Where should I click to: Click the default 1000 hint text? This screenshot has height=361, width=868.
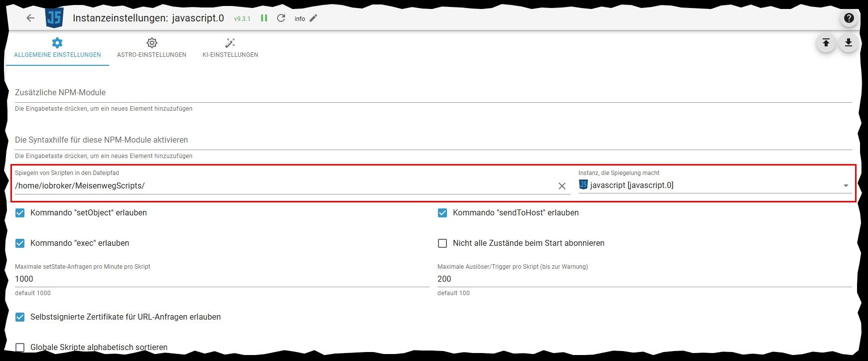[x=33, y=293]
